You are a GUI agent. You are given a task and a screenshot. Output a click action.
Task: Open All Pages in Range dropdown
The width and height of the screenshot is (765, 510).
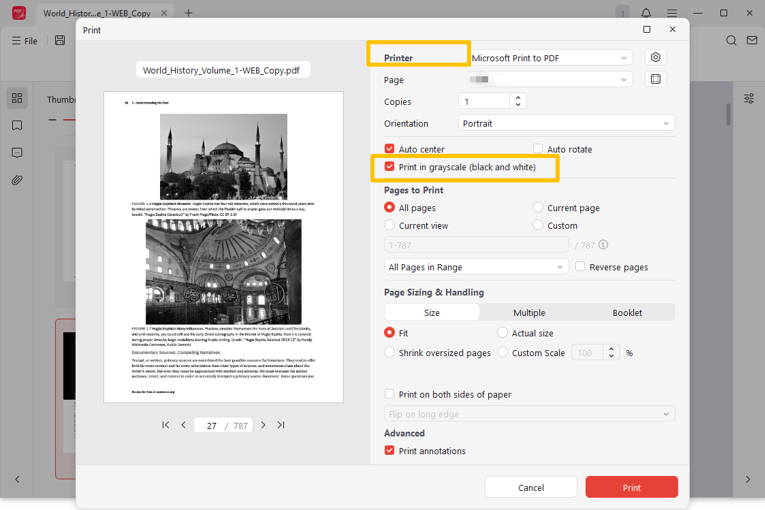tap(476, 266)
